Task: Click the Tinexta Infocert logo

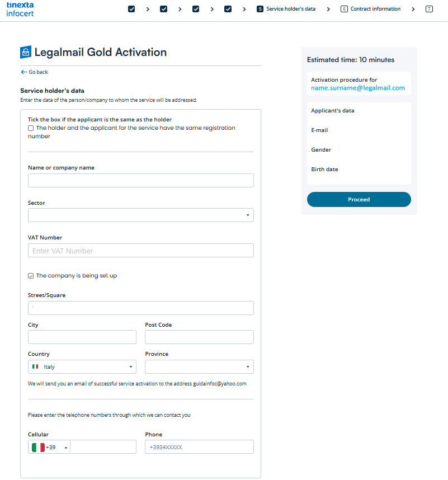Action: point(20,9)
